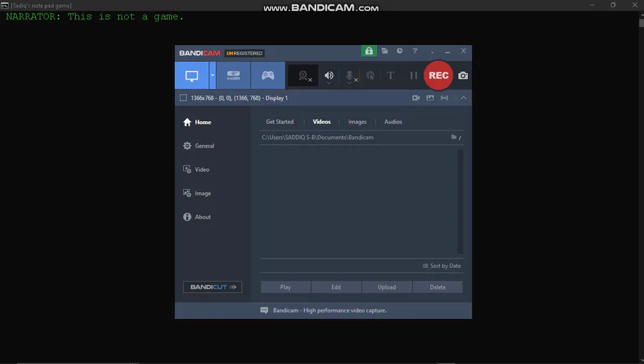Close the Bandicam window
Screen dimensions: 644x364
(463, 51)
